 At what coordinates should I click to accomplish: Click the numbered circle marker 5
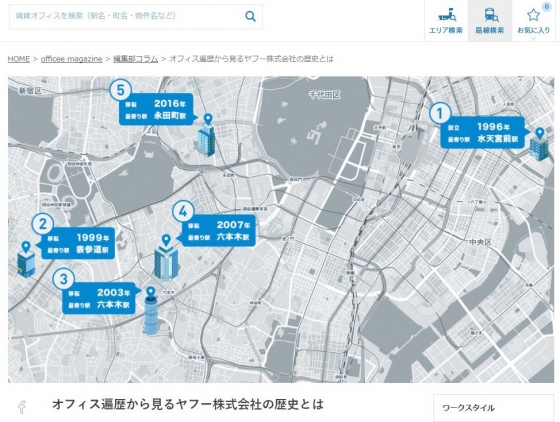(x=120, y=90)
